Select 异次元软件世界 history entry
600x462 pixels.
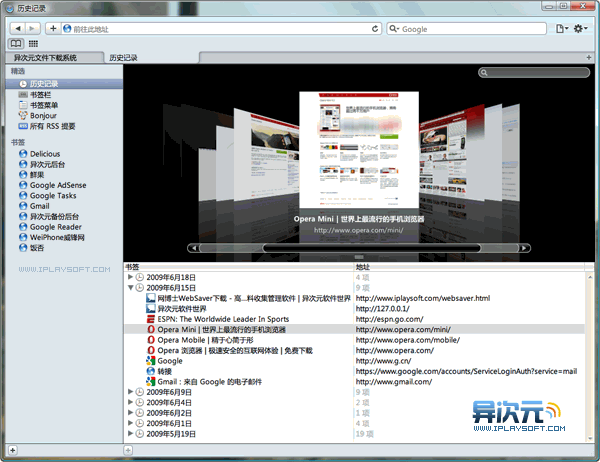tap(354, 309)
